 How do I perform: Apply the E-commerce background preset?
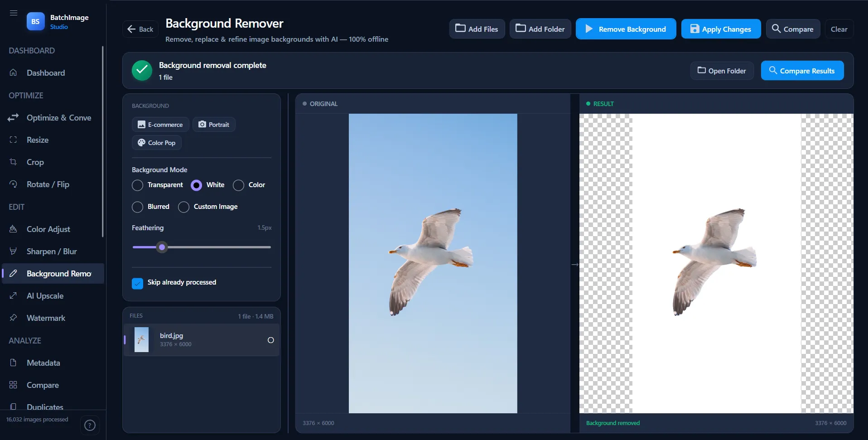(x=160, y=124)
